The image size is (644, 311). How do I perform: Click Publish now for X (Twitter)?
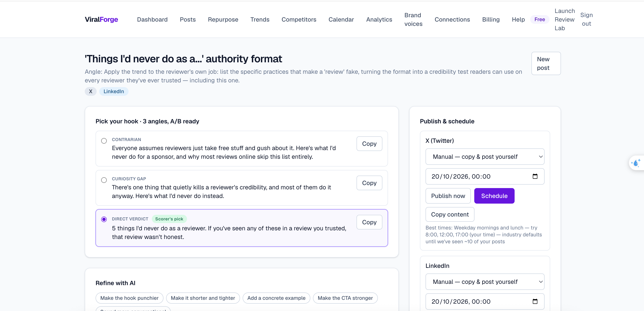click(448, 196)
